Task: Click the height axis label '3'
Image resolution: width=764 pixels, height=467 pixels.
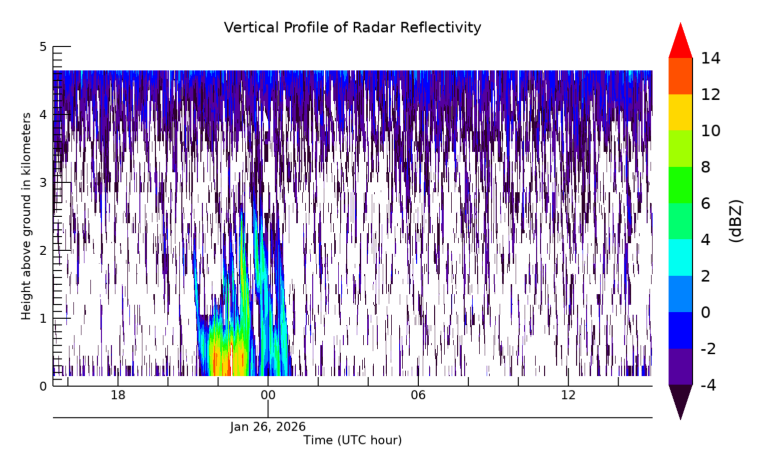Action: 43,183
